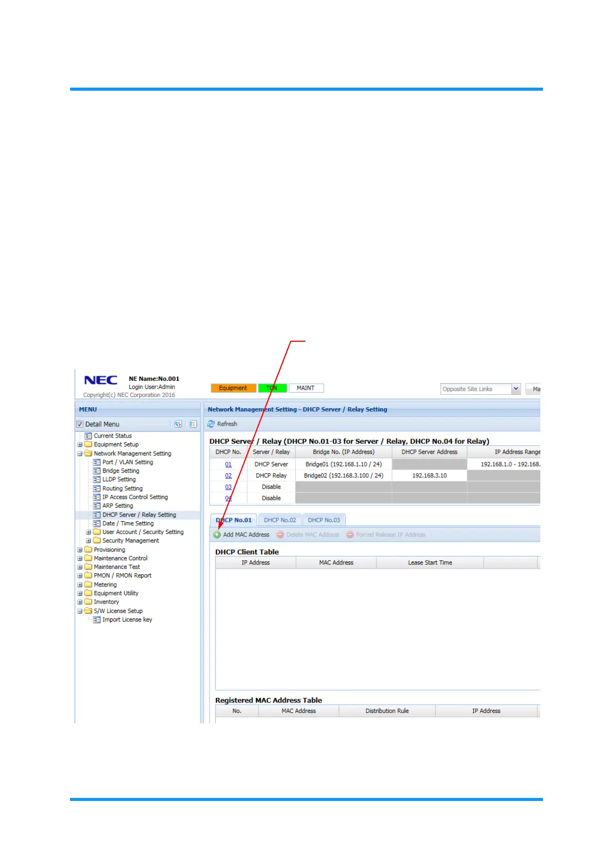Expand the Provisioning tree node
Image resolution: width=613 pixels, height=868 pixels.
pyautogui.click(x=80, y=550)
